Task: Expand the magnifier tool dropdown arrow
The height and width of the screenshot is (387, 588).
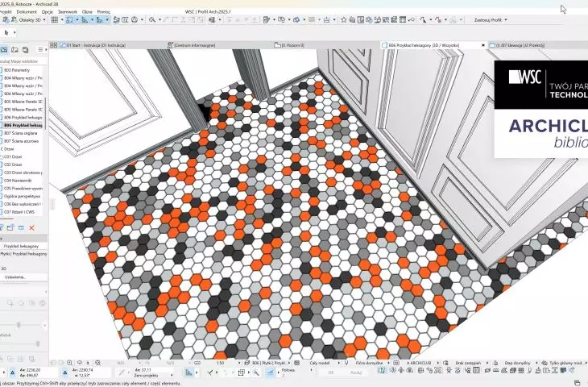Action: point(159,20)
